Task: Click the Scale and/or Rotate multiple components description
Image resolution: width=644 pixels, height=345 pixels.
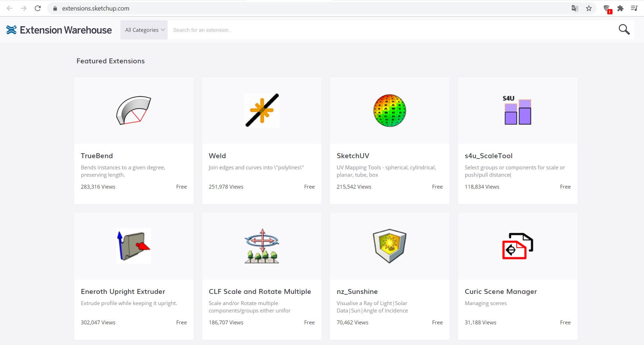Action: coord(250,307)
